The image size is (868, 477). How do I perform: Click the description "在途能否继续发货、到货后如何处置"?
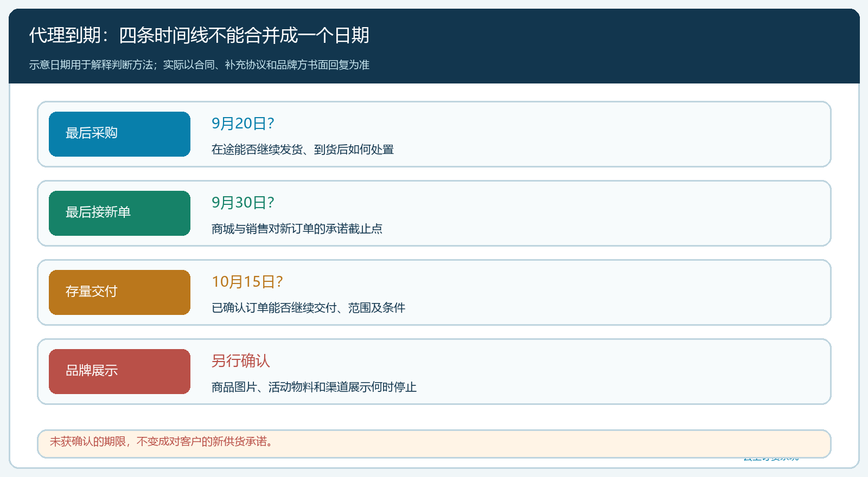point(303,150)
